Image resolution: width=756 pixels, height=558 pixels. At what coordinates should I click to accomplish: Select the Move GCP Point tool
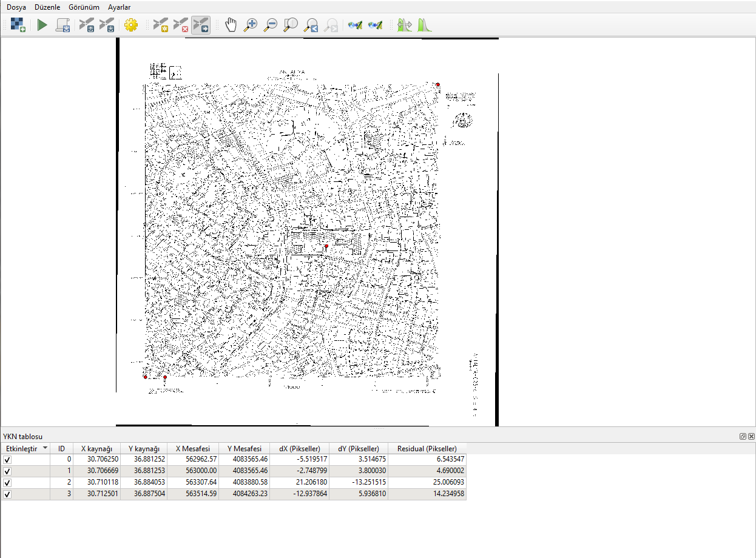[201, 25]
